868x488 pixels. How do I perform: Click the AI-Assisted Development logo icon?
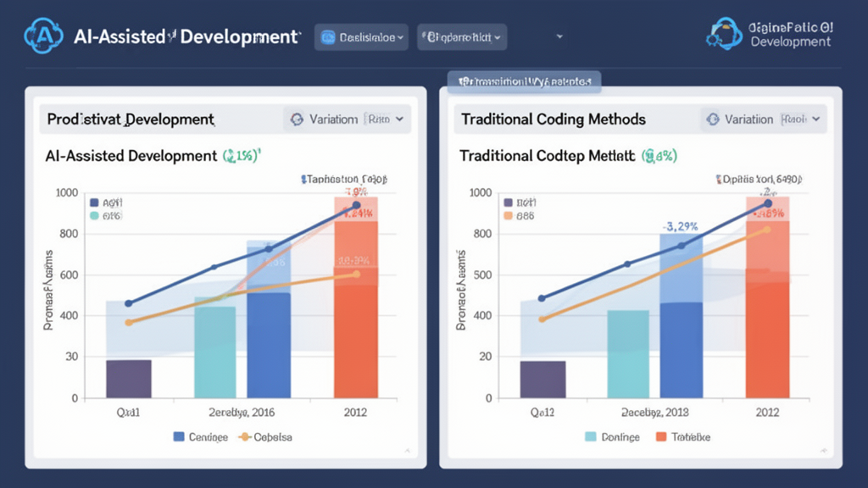tap(44, 36)
